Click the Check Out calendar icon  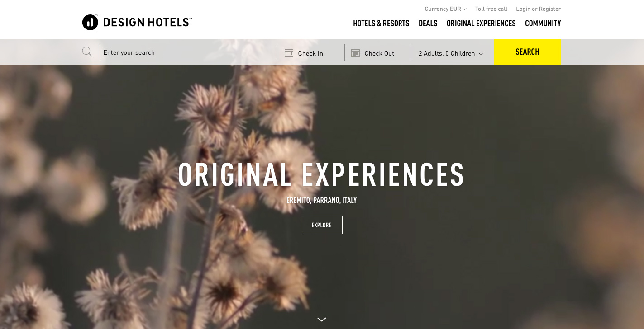[x=355, y=53]
